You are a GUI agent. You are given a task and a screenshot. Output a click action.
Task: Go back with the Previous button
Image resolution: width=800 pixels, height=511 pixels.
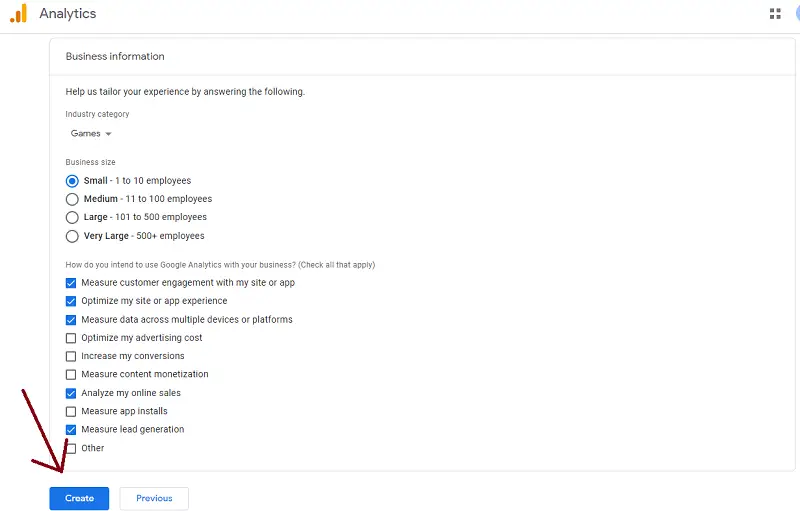point(154,498)
